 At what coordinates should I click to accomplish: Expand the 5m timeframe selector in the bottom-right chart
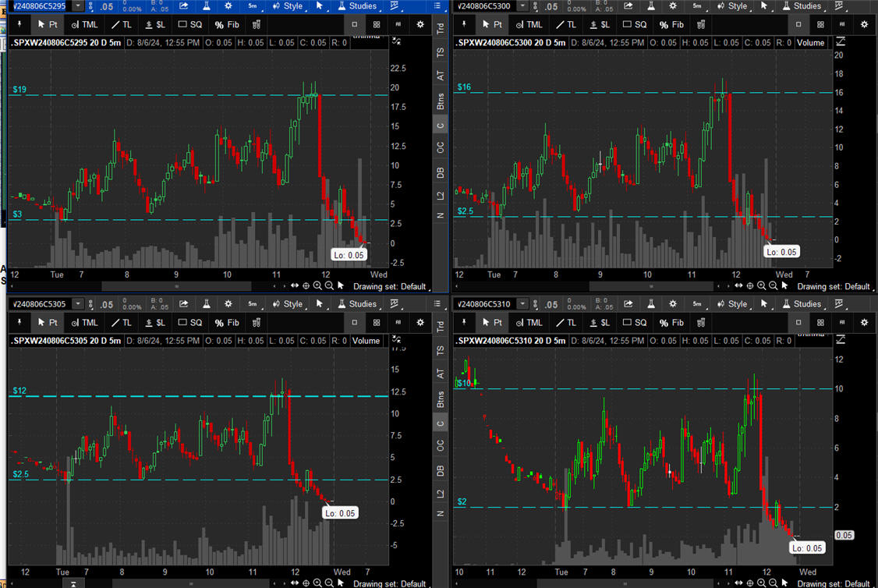tap(697, 304)
